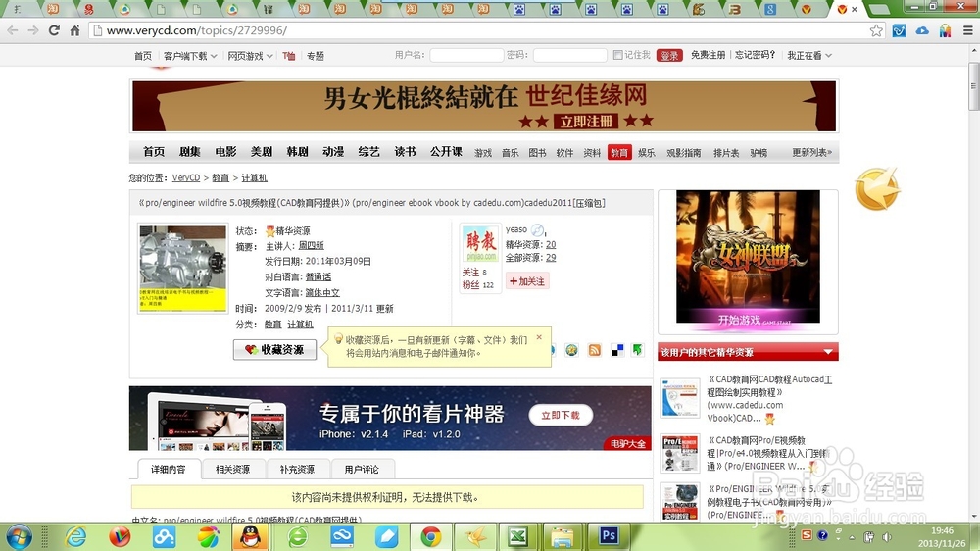Open the VeryCD breadcrumb link
Viewport: 980px width, 551px height.
tap(185, 178)
